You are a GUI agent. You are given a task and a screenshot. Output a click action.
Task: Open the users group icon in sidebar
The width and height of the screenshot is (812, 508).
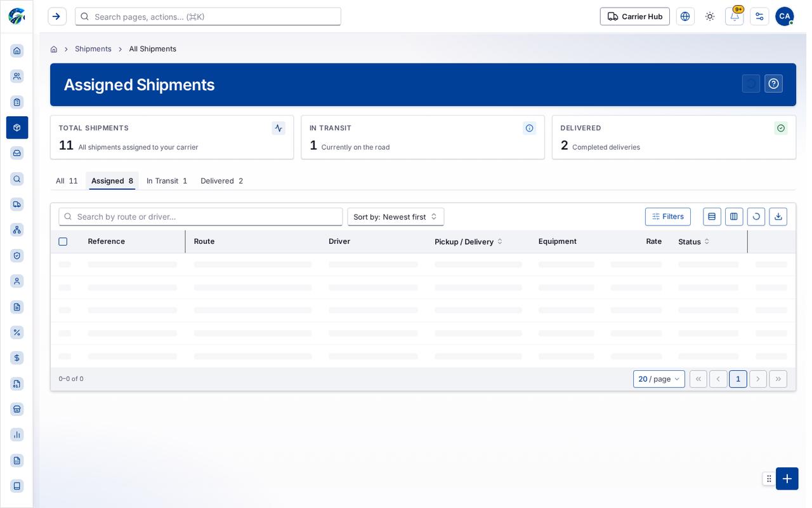click(x=17, y=76)
